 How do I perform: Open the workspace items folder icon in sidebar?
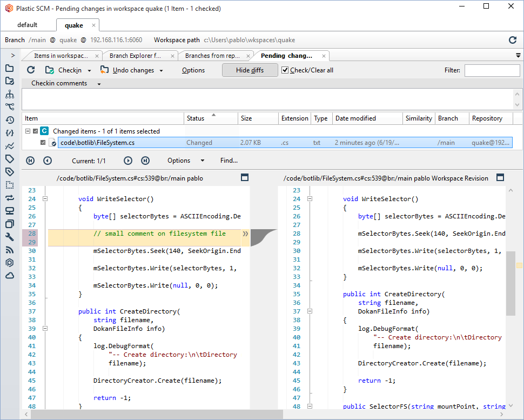tap(10, 68)
